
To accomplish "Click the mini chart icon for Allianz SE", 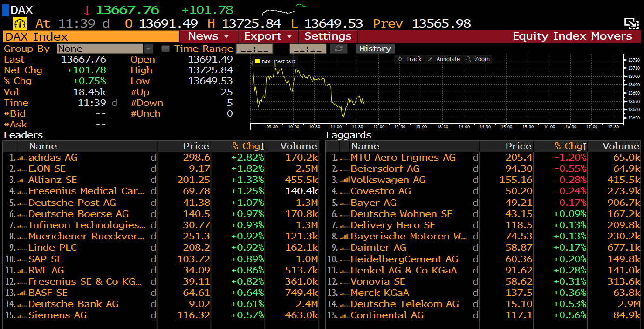I will [22, 181].
